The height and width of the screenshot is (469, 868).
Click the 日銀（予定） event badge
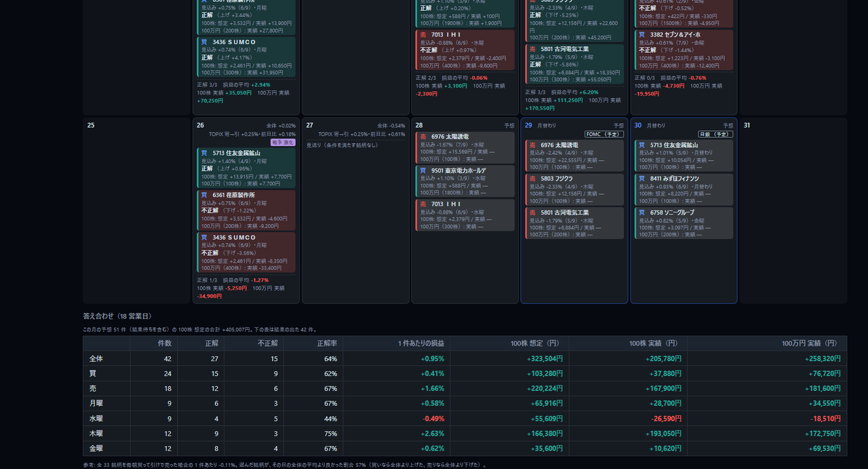point(716,134)
